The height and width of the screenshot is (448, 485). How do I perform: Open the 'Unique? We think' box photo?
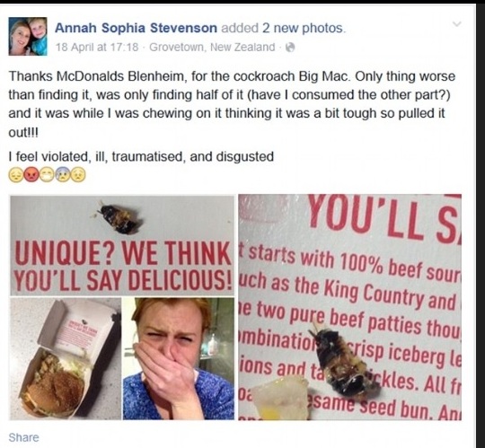tap(122, 245)
